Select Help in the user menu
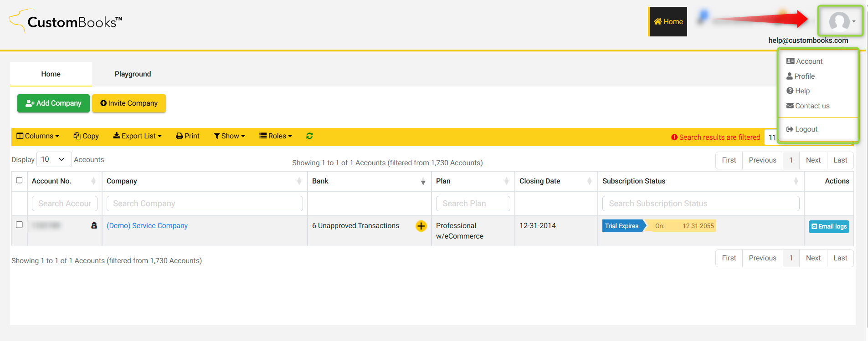This screenshot has width=868, height=341. pyautogui.click(x=798, y=91)
